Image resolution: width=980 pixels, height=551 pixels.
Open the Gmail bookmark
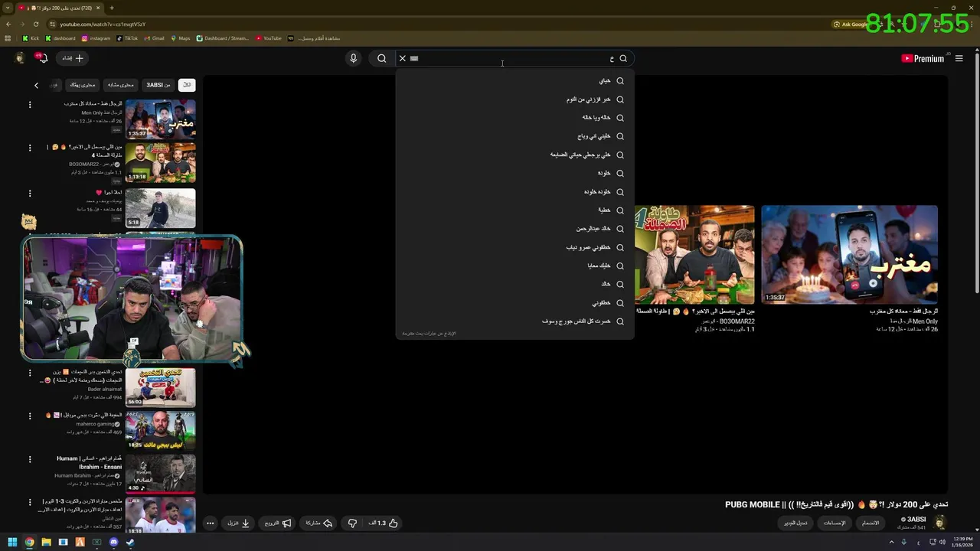pos(155,38)
